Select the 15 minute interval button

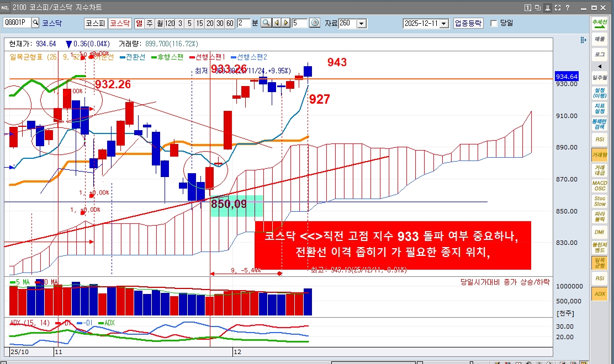tap(200, 23)
